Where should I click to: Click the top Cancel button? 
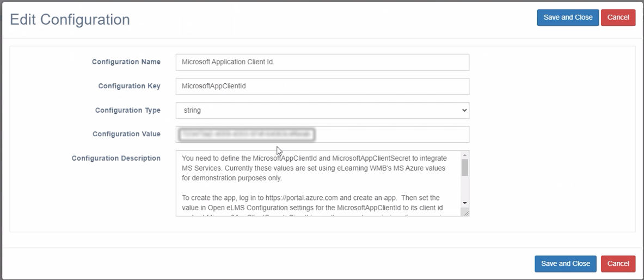point(618,17)
